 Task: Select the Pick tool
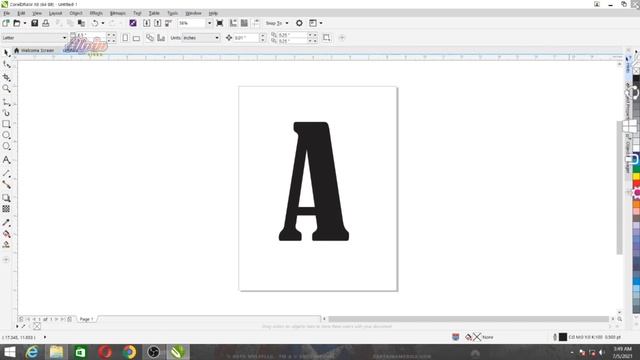(x=7, y=53)
